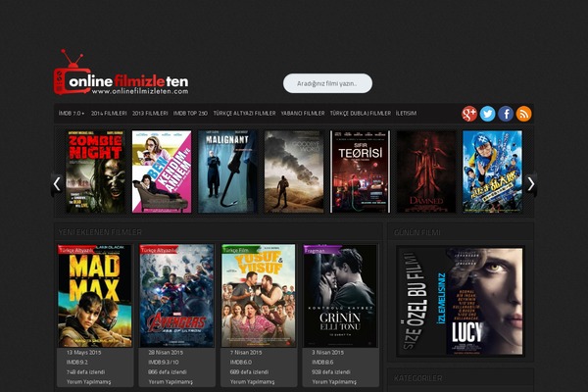Select the Zombie Night carousel poster
Image resolution: width=588 pixels, height=392 pixels.
[x=96, y=171]
